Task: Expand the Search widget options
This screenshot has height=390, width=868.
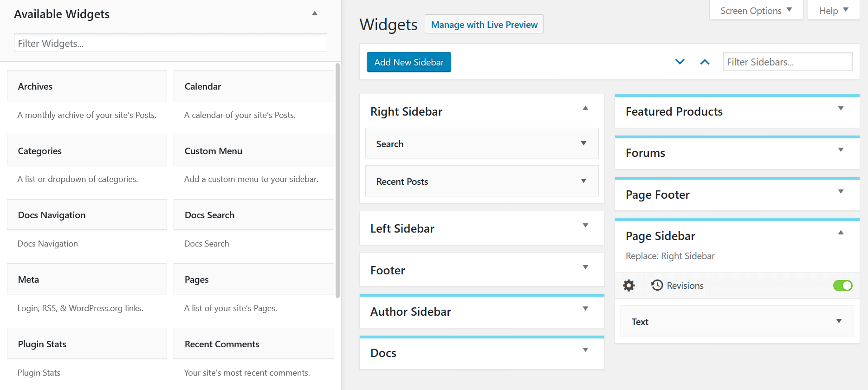Action: [583, 143]
